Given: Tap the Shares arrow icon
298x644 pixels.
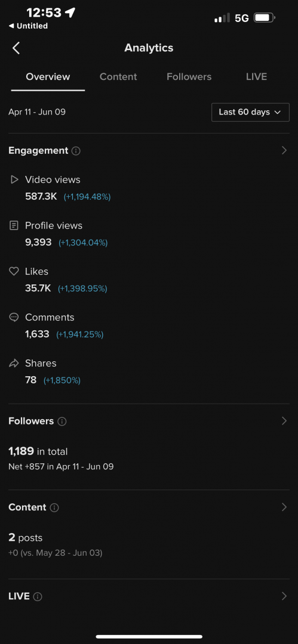Looking at the screenshot, I should 14,364.
